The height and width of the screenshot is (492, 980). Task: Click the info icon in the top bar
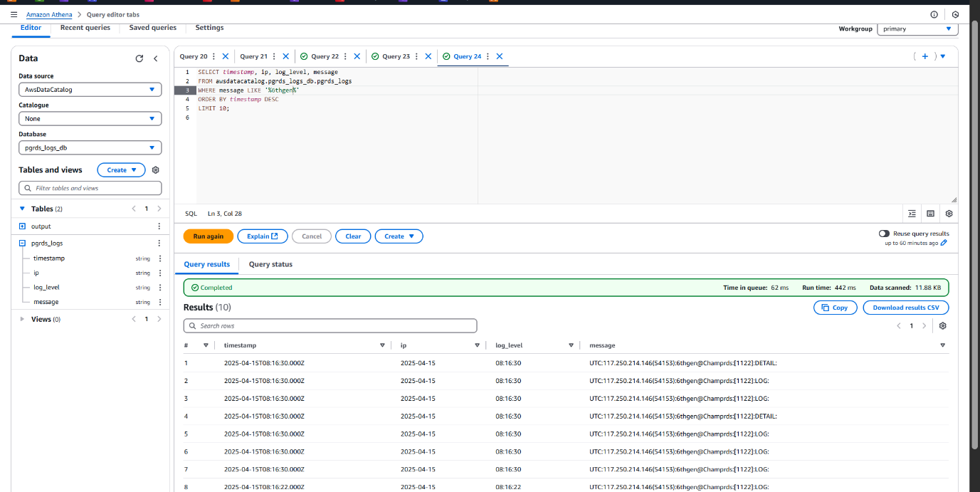click(x=934, y=14)
